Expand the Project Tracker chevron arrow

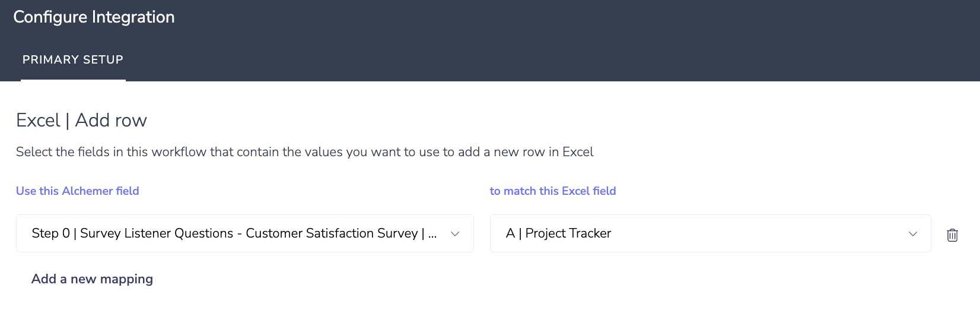coord(912,234)
